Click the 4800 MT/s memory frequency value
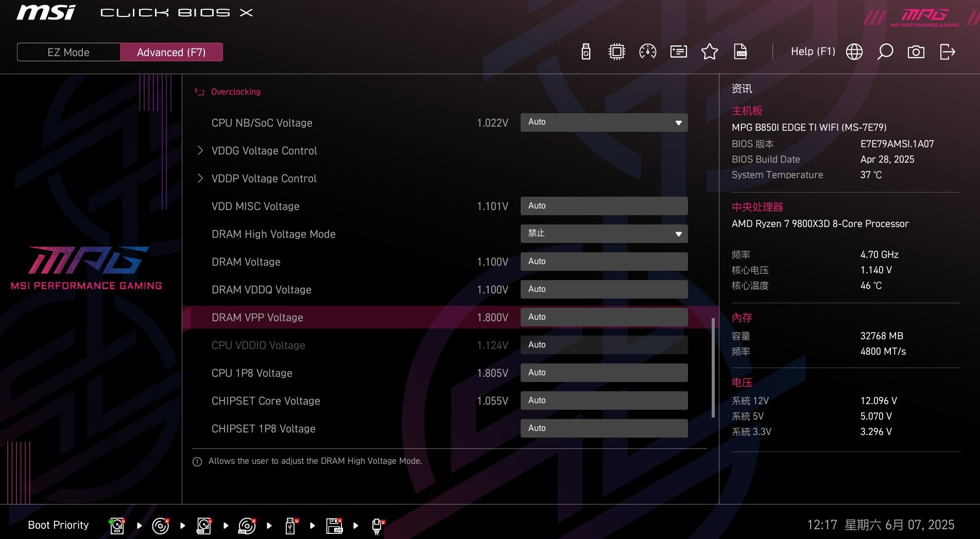This screenshot has height=539, width=980. pos(883,352)
